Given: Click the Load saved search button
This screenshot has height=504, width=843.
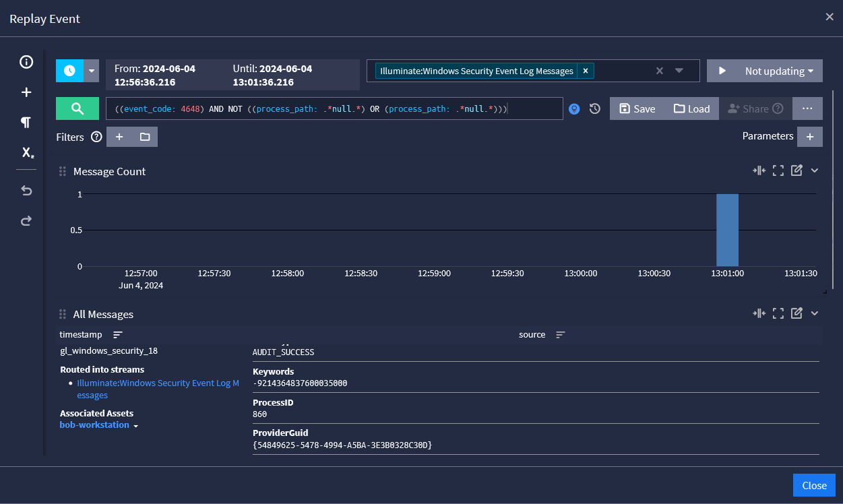Looking at the screenshot, I should point(691,108).
